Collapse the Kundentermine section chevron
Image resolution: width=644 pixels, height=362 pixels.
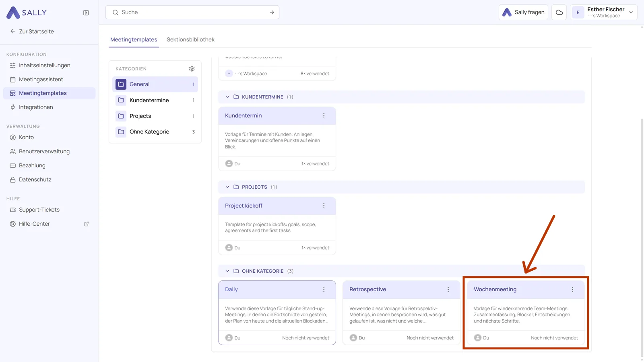pos(227,97)
